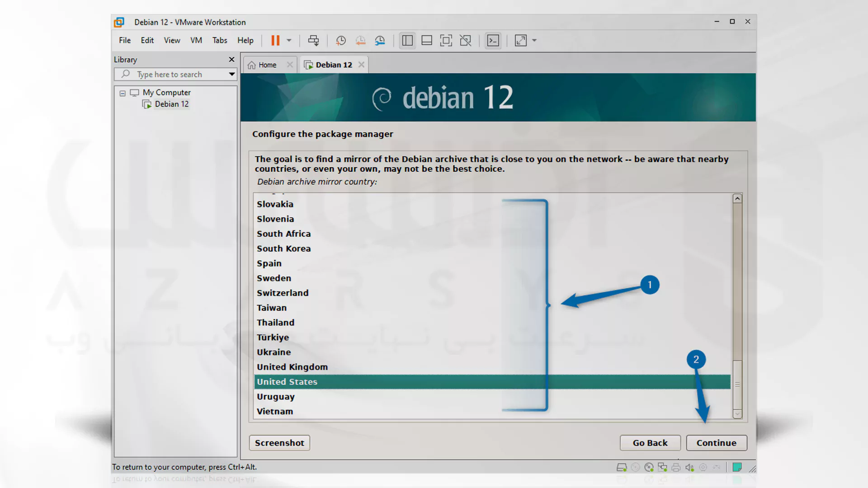Viewport: 868px width, 488px height.
Task: Click the network adapter status icon
Action: point(662,468)
